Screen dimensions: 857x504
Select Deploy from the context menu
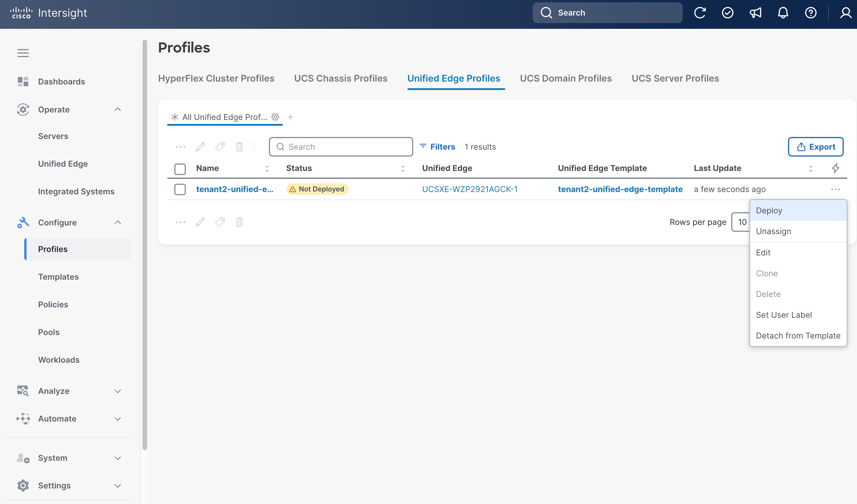(x=798, y=210)
